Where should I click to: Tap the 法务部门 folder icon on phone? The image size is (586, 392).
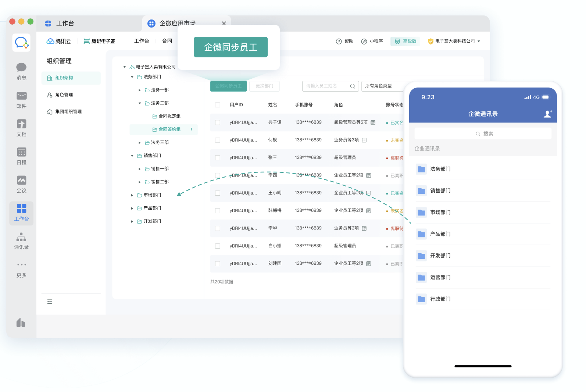pos(421,169)
